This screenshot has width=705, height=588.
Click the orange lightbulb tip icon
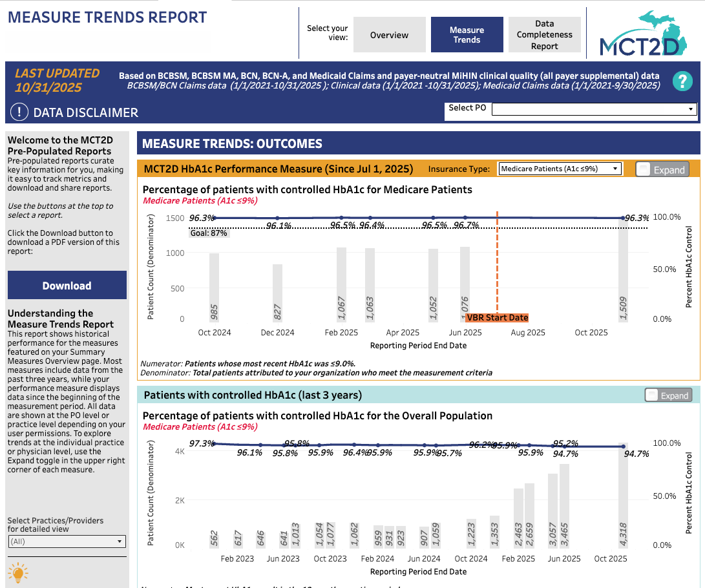[x=18, y=572]
